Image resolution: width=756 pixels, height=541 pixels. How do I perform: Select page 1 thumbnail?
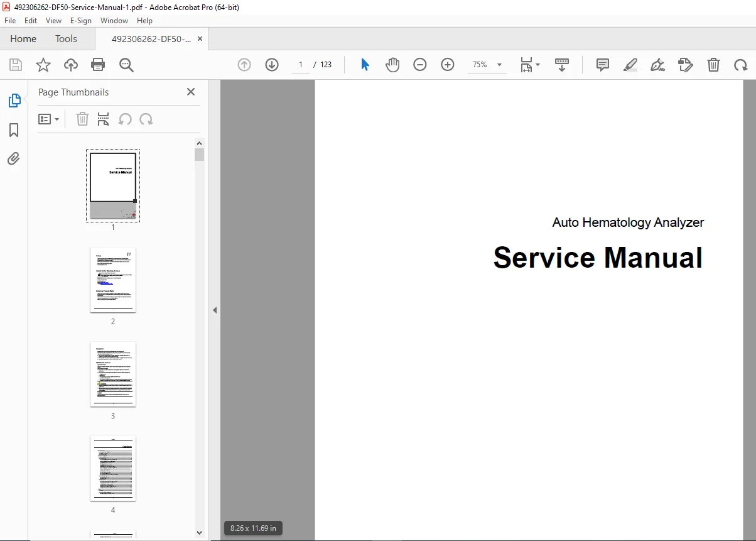113,186
